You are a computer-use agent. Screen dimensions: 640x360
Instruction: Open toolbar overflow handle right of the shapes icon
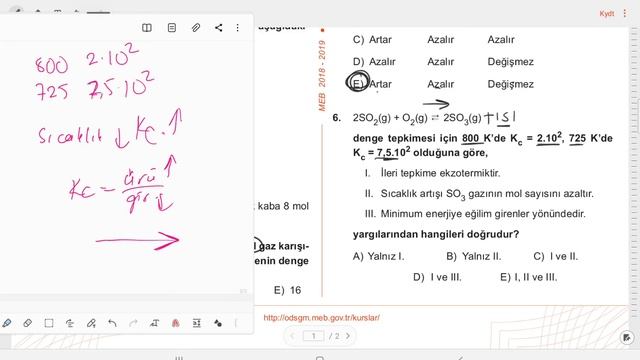pyautogui.click(x=236, y=323)
